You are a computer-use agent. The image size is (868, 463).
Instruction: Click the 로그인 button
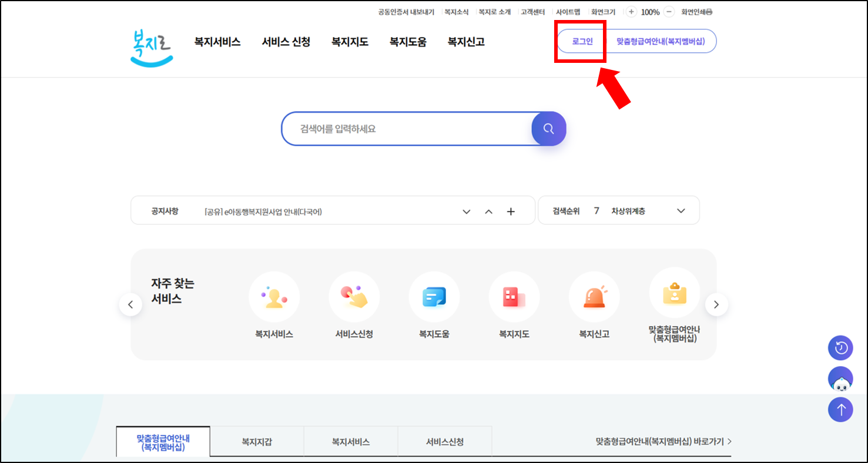[582, 41]
